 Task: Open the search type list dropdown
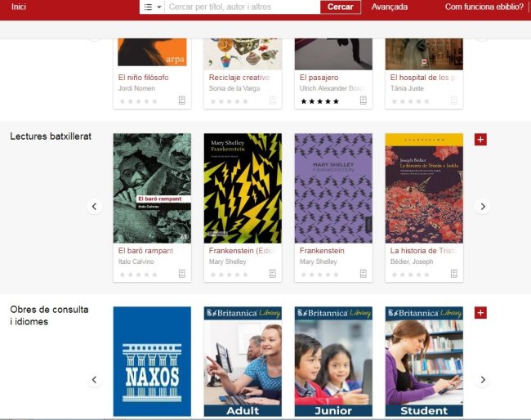pos(152,7)
